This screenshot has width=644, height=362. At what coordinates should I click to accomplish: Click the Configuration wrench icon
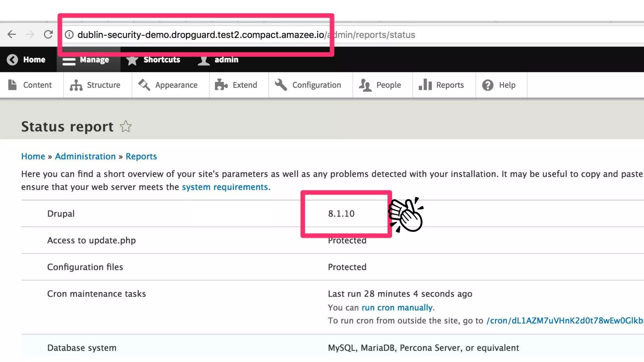pyautogui.click(x=281, y=85)
